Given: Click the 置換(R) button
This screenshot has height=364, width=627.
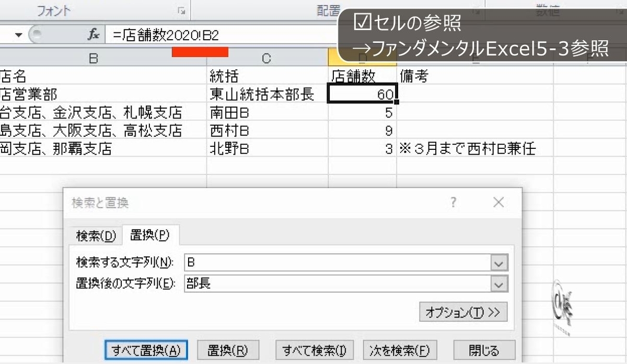Looking at the screenshot, I should [x=228, y=350].
